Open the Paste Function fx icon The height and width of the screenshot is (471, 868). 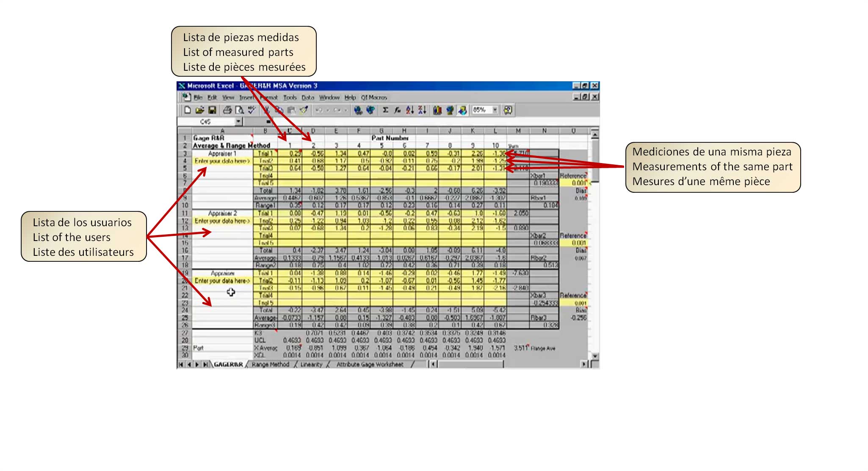(397, 110)
